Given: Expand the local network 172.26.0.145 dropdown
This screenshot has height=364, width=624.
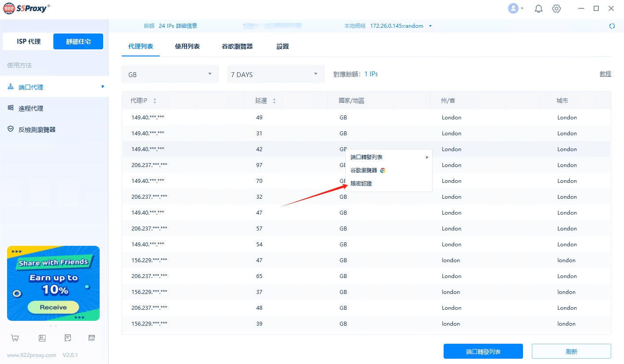Looking at the screenshot, I should [430, 26].
